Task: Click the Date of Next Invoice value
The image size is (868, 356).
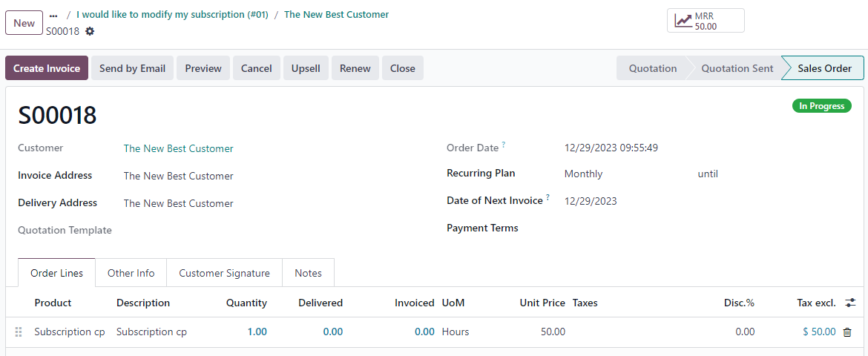Action: 591,201
